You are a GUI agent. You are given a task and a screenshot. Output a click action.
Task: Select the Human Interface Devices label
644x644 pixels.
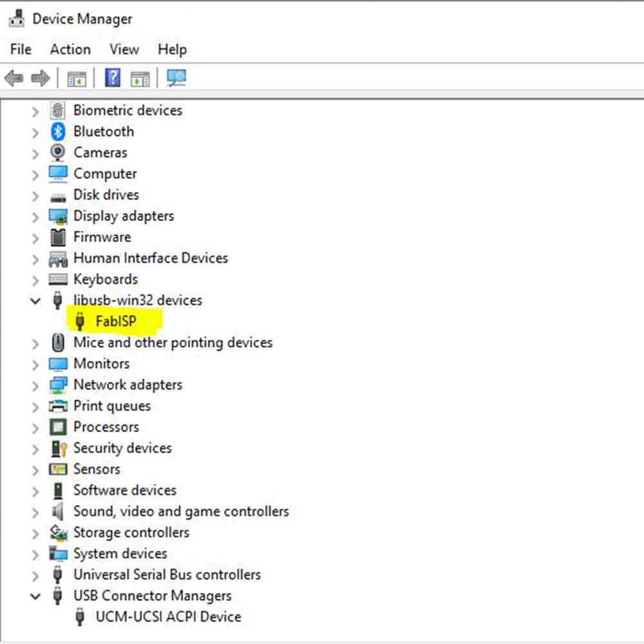tap(151, 258)
